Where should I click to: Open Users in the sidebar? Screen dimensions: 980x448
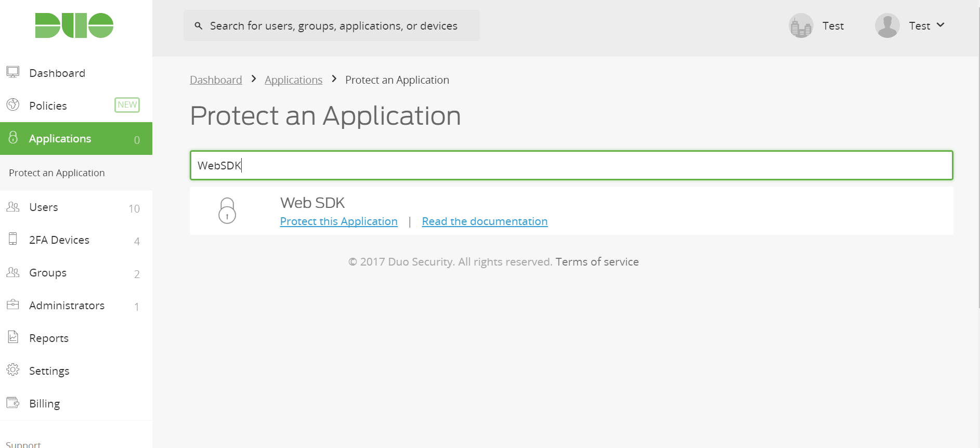(44, 207)
